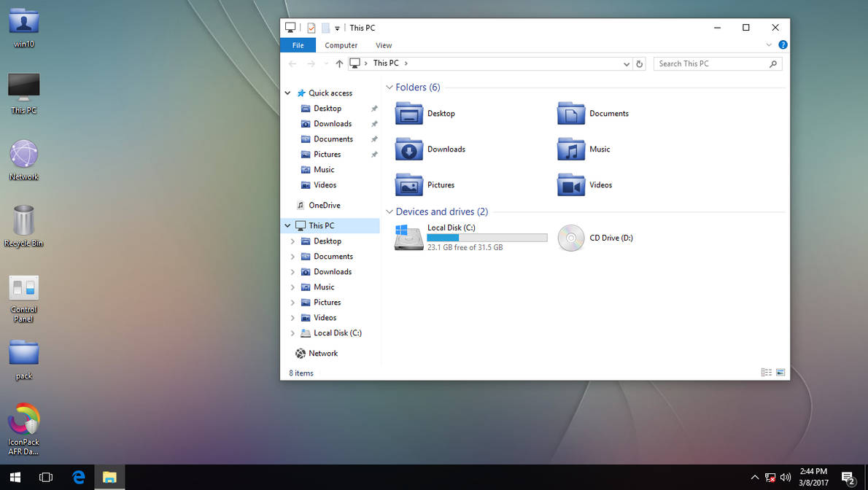Open This PC desktop icon
This screenshot has height=490, width=868.
[24, 93]
